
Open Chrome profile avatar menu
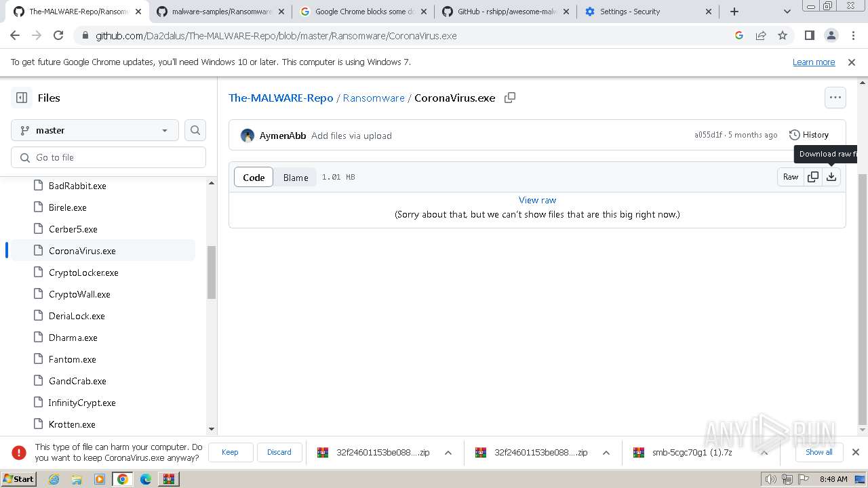(x=831, y=36)
